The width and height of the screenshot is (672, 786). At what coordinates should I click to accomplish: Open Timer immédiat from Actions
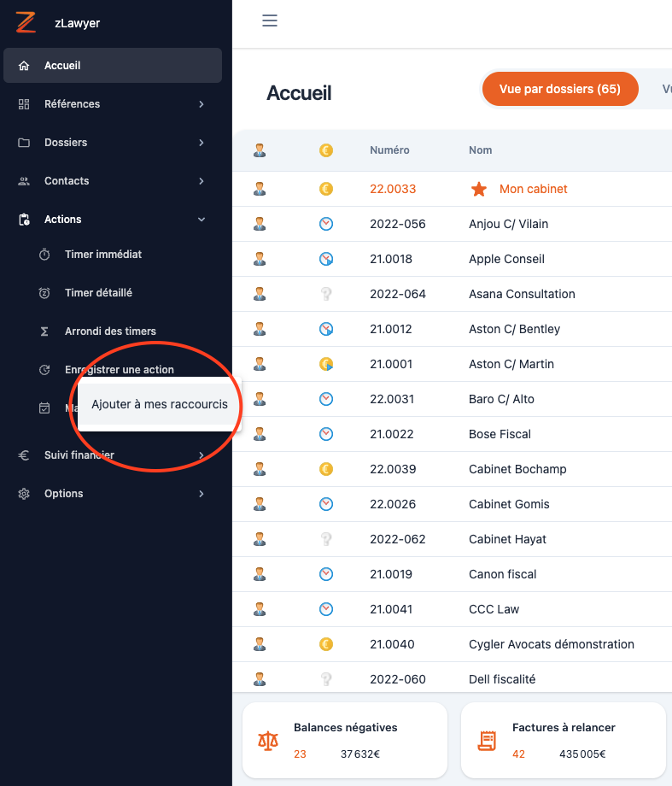(x=103, y=255)
